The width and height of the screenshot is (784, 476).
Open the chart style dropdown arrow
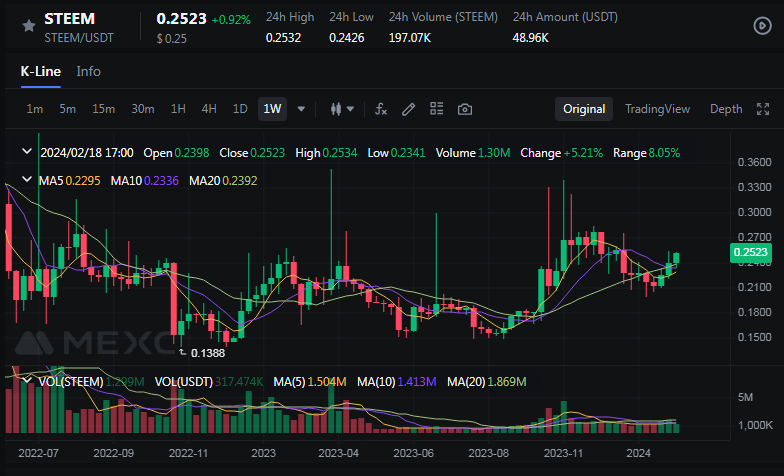[350, 109]
